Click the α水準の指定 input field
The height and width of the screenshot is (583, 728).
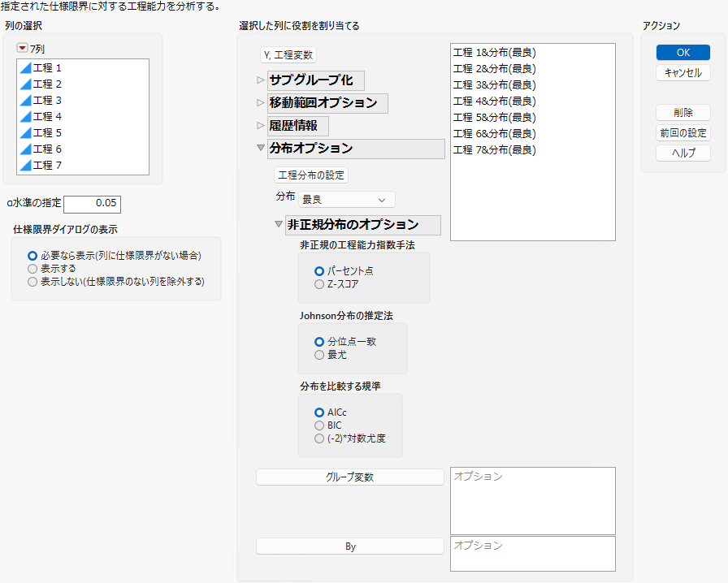(93, 204)
